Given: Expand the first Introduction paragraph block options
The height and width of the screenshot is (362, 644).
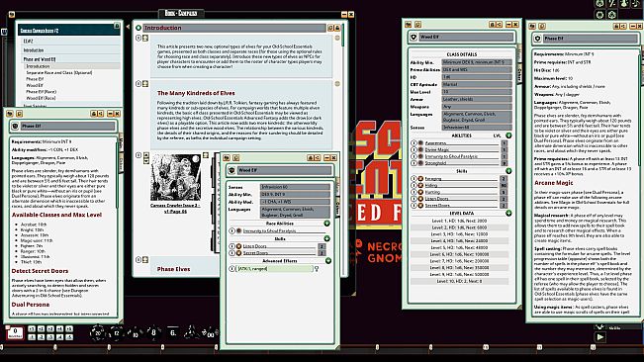Looking at the screenshot, I should [x=138, y=38].
